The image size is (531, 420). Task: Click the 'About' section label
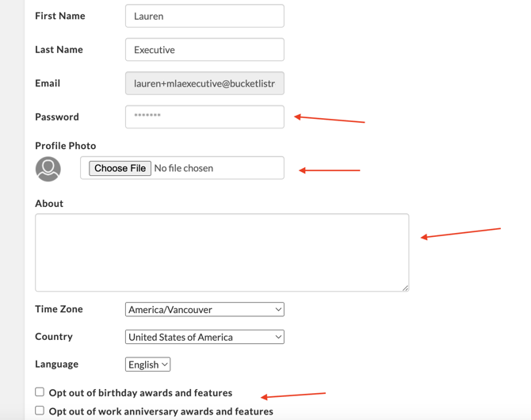pyautogui.click(x=49, y=204)
